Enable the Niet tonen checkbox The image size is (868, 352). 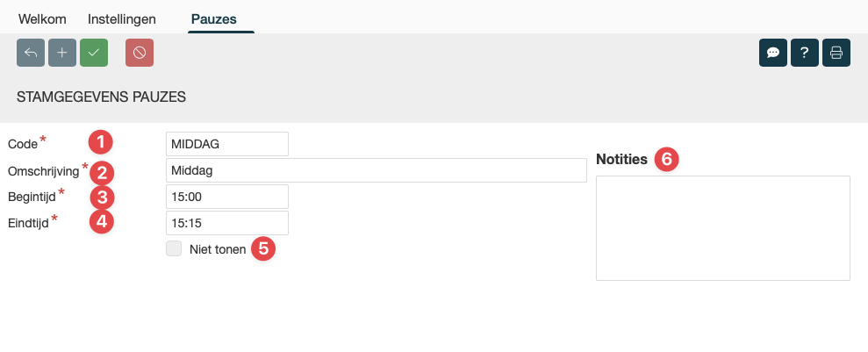pos(174,249)
